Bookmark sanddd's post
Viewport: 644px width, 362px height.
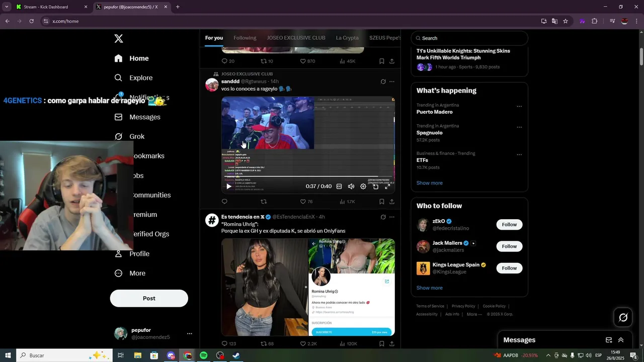click(x=381, y=202)
